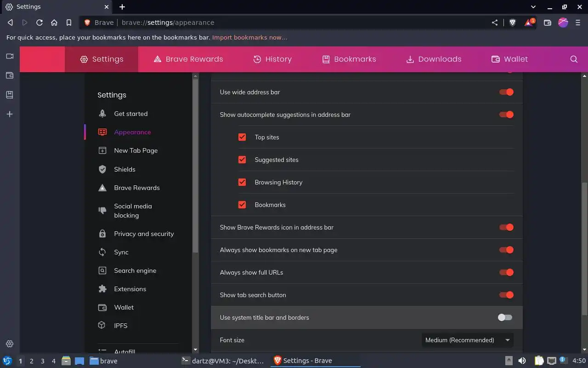Viewport: 588px width, 368px height.
Task: Open tab search chevron in title bar
Action: click(x=533, y=7)
